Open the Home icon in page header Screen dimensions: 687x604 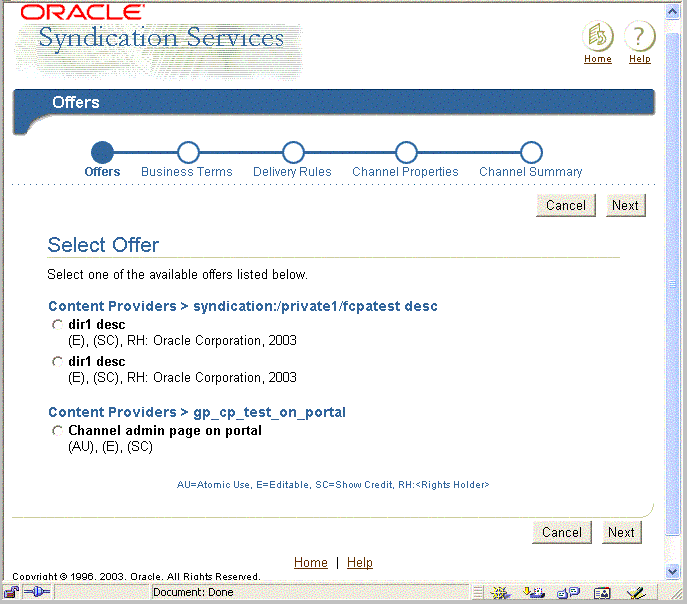tap(598, 36)
